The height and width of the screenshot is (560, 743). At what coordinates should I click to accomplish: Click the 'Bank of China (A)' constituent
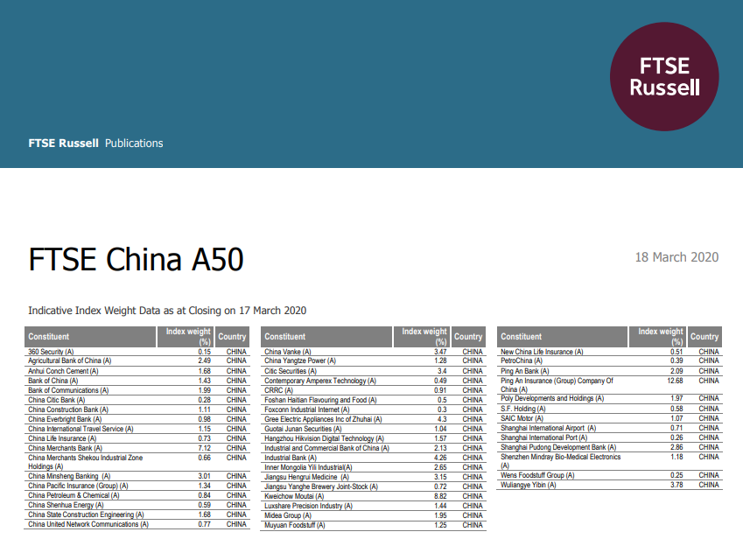pyautogui.click(x=53, y=381)
